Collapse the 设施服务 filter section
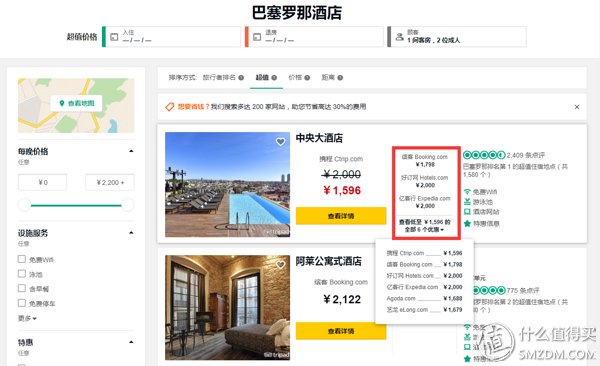Screen dimensions: 600x366 (131, 233)
